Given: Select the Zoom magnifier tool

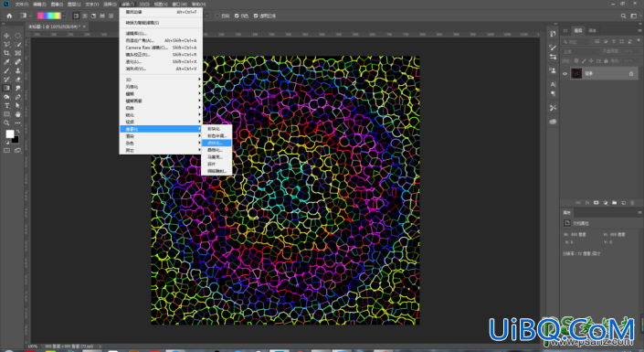Looking at the screenshot, I should (6, 123).
